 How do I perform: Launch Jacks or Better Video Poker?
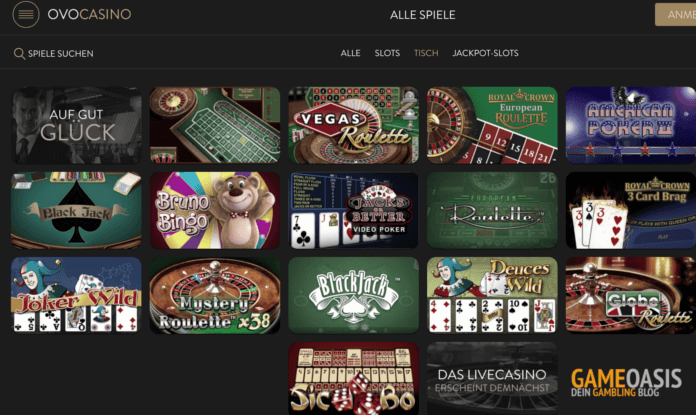353,210
